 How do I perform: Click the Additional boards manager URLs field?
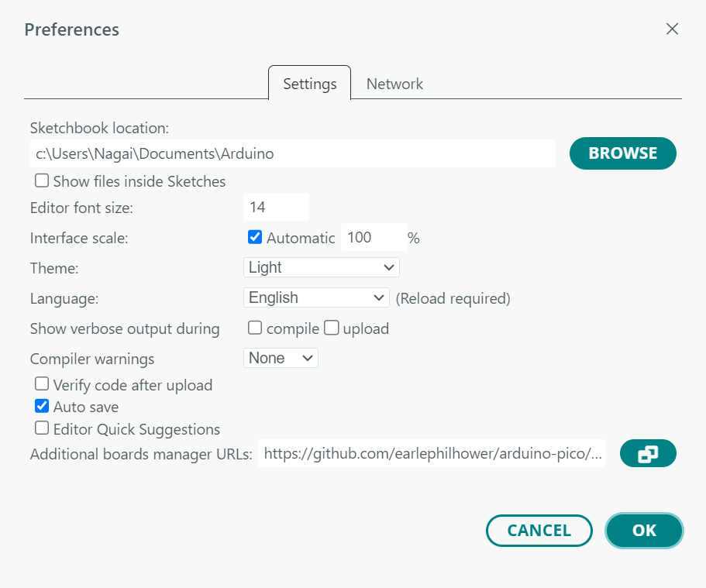coord(432,454)
